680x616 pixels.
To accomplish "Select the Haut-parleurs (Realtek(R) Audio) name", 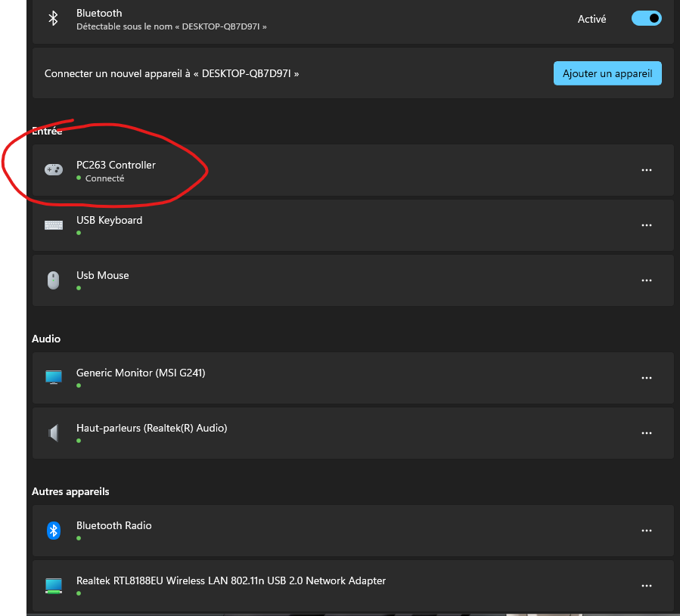I will (152, 428).
